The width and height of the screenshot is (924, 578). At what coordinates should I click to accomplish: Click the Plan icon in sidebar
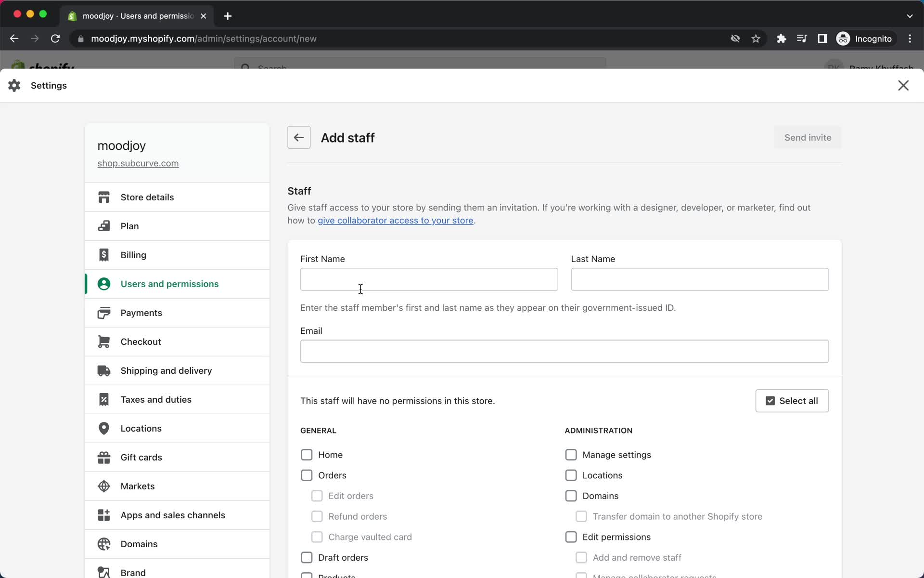[104, 226]
